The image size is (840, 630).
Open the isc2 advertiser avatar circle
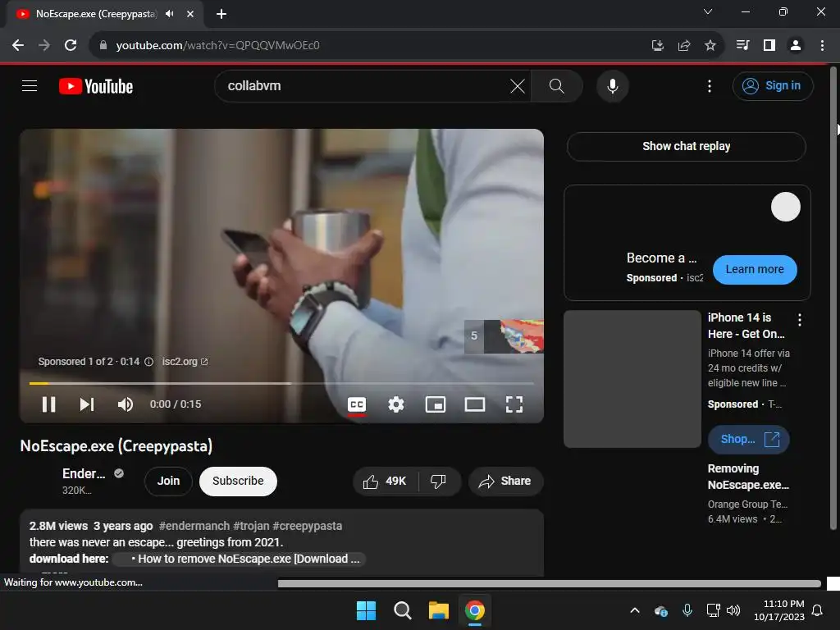click(x=785, y=207)
